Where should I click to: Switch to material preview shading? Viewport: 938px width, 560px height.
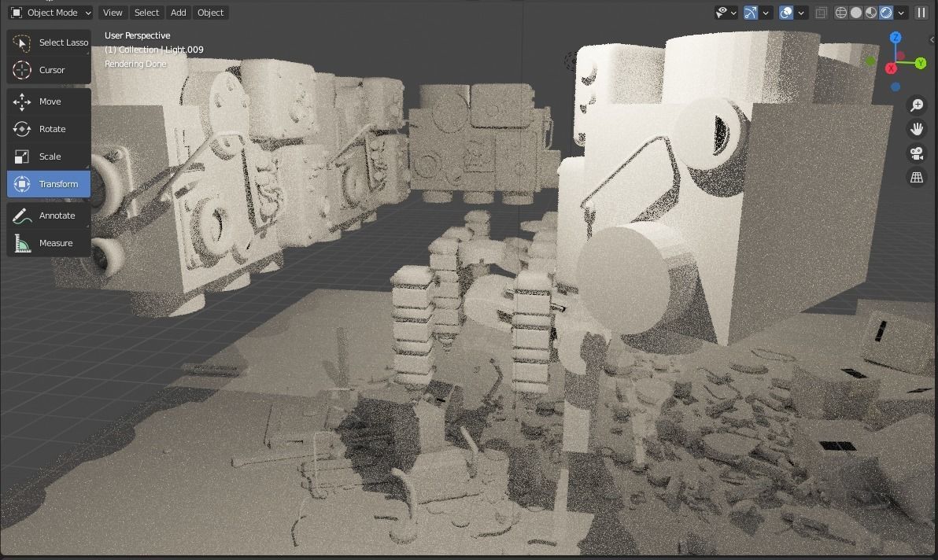(x=871, y=13)
